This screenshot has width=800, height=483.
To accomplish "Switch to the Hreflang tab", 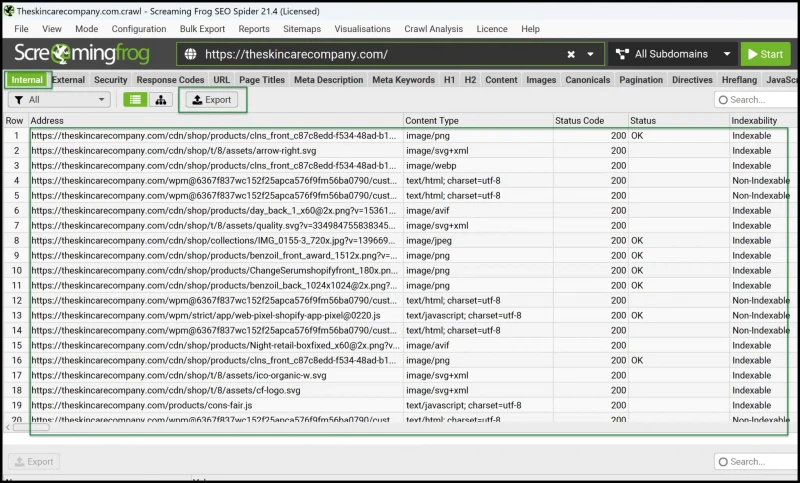I will click(739, 80).
